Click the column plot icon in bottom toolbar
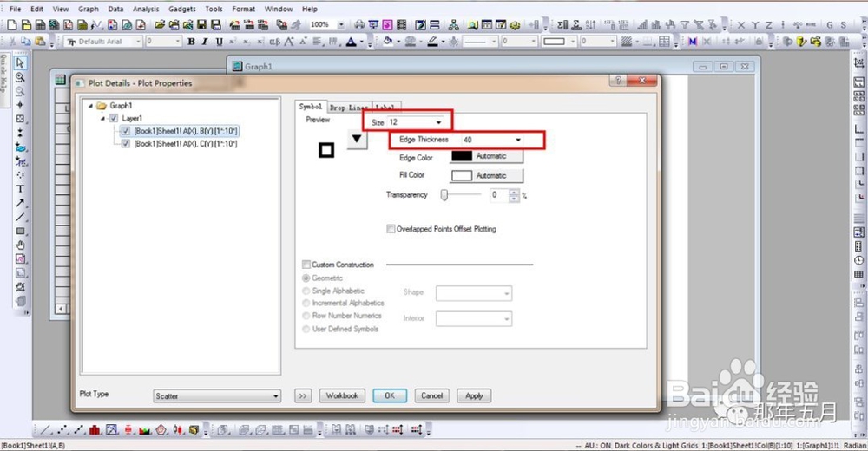The height and width of the screenshot is (451, 868). coord(95,429)
